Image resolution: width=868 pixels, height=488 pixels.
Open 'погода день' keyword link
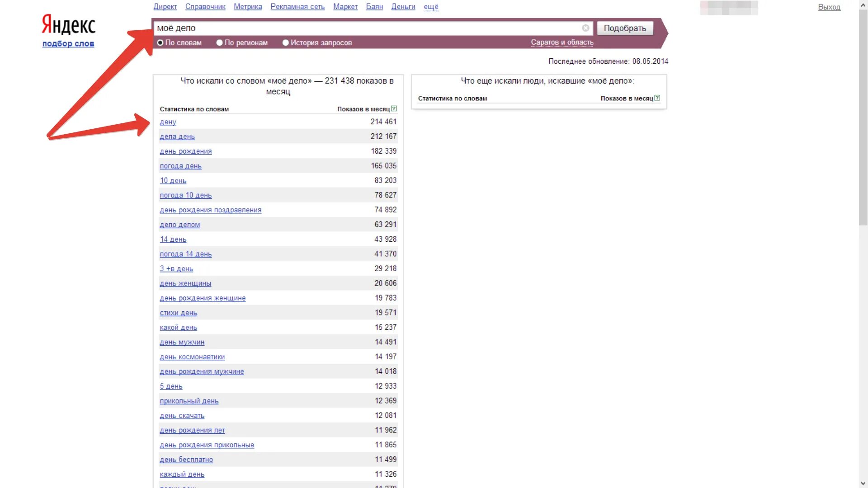click(x=180, y=166)
